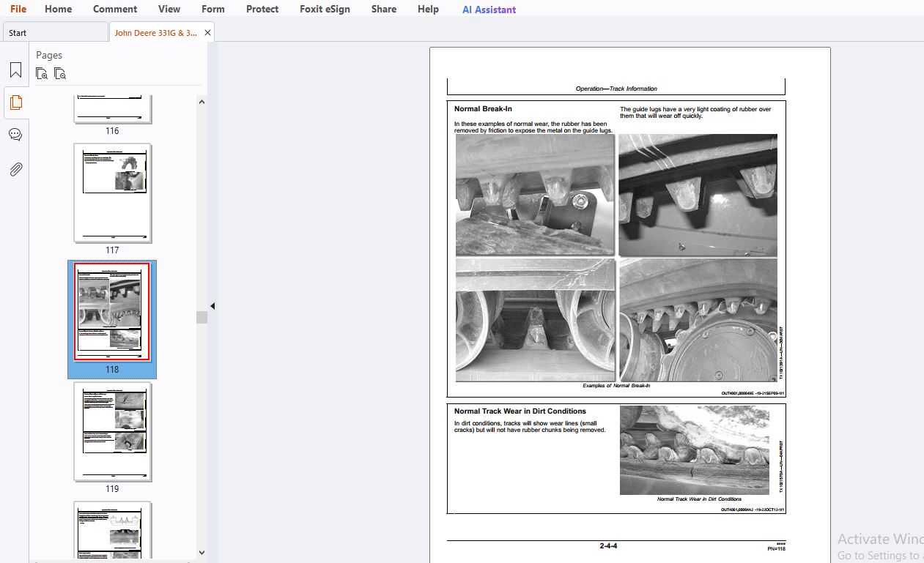Screen dimensions: 924x563
Task: Click the page label 116 under thumbnail
Action: [x=112, y=131]
